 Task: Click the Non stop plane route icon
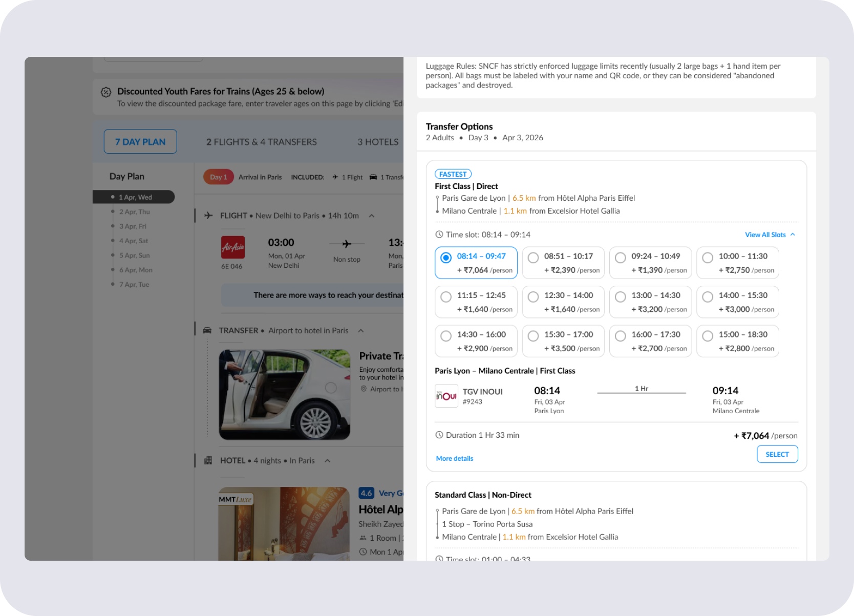coord(347,244)
